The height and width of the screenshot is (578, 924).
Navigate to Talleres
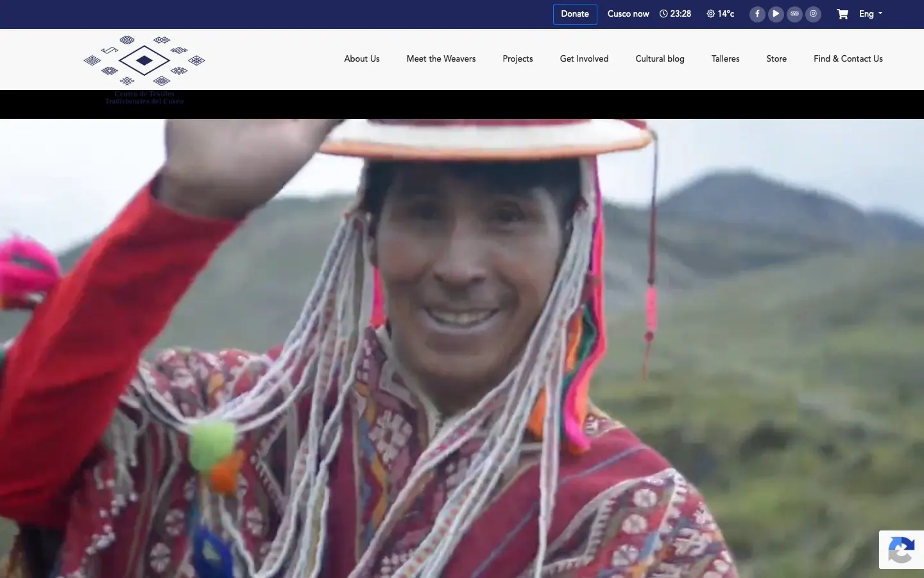pyautogui.click(x=725, y=59)
